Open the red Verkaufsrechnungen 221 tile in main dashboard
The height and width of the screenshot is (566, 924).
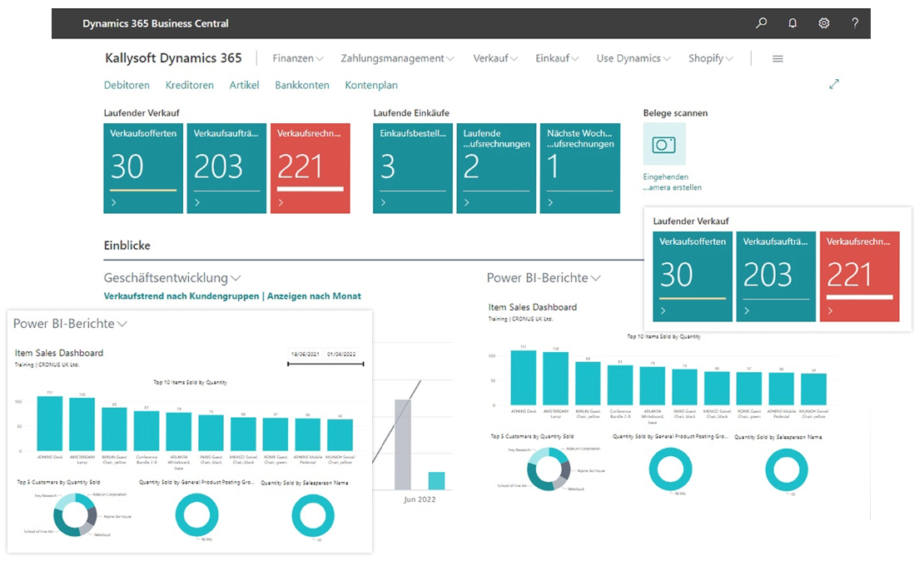point(310,168)
